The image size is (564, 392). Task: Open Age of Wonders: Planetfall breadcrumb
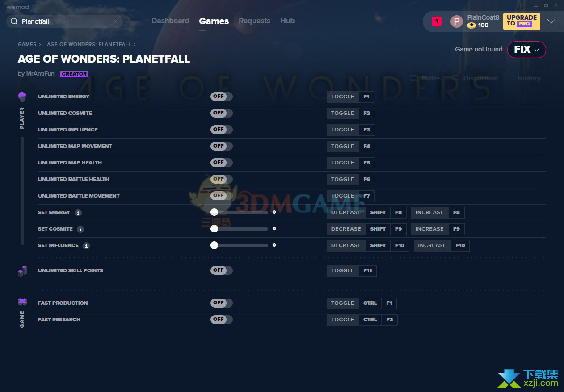point(89,45)
